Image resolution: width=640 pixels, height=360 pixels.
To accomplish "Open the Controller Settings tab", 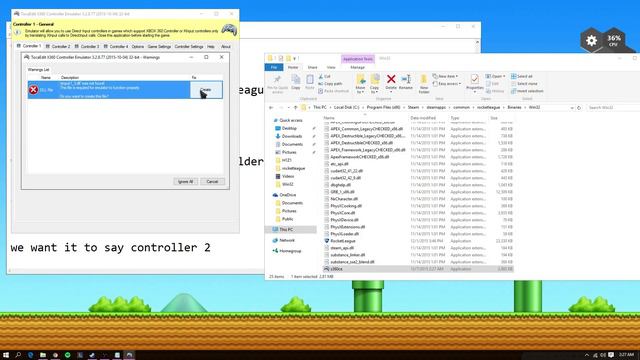I will click(189, 47).
